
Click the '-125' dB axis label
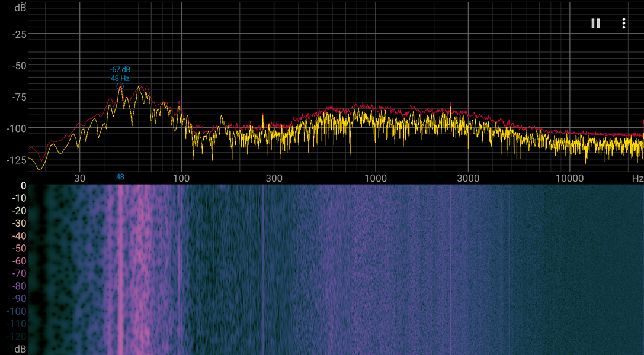17,160
